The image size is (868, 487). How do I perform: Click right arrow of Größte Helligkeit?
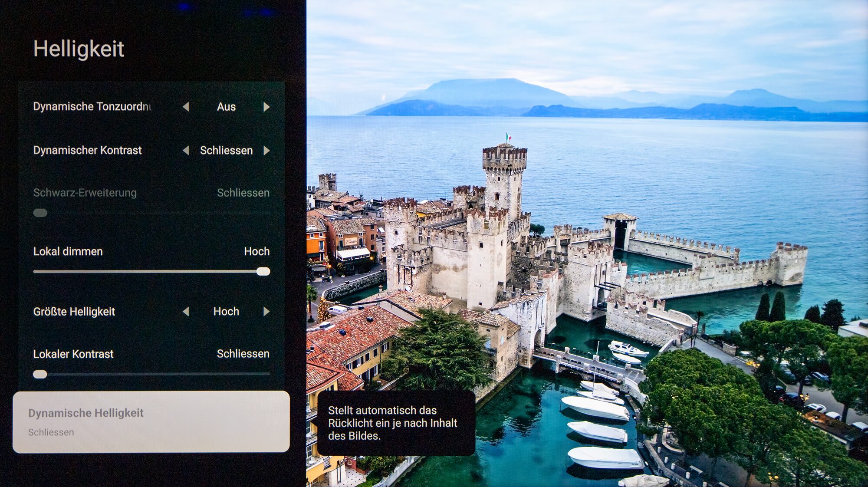[x=266, y=312]
